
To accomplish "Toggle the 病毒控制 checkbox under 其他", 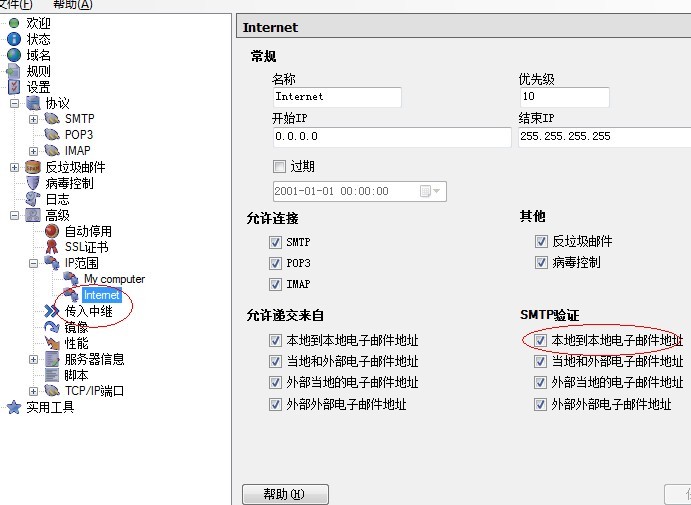I will [541, 263].
